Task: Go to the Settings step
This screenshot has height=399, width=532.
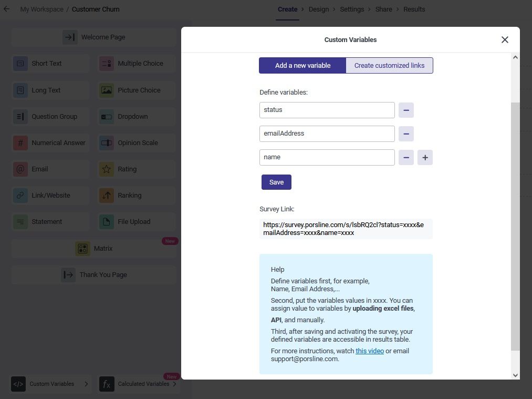Action: pyautogui.click(x=352, y=9)
